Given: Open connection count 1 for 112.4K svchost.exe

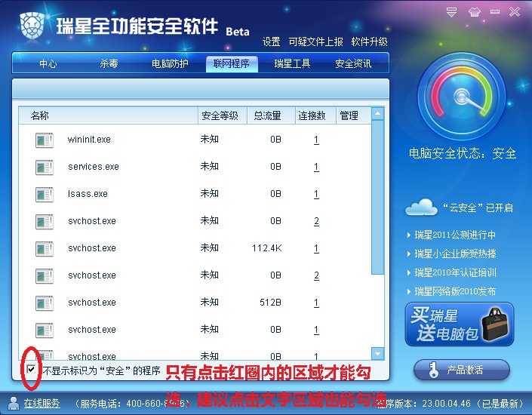Looking at the screenshot, I should 316,248.
